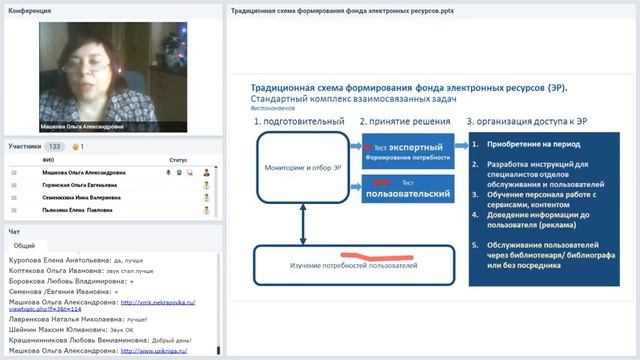640x360 pixels.
Task: Click the slide box Тест экспертный
Action: tap(408, 151)
